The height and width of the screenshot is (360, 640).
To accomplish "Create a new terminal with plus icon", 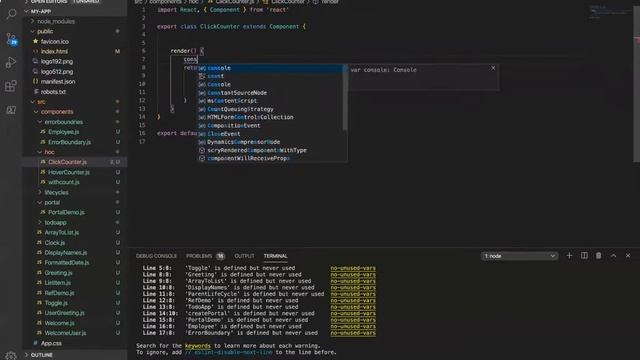I will 569,256.
